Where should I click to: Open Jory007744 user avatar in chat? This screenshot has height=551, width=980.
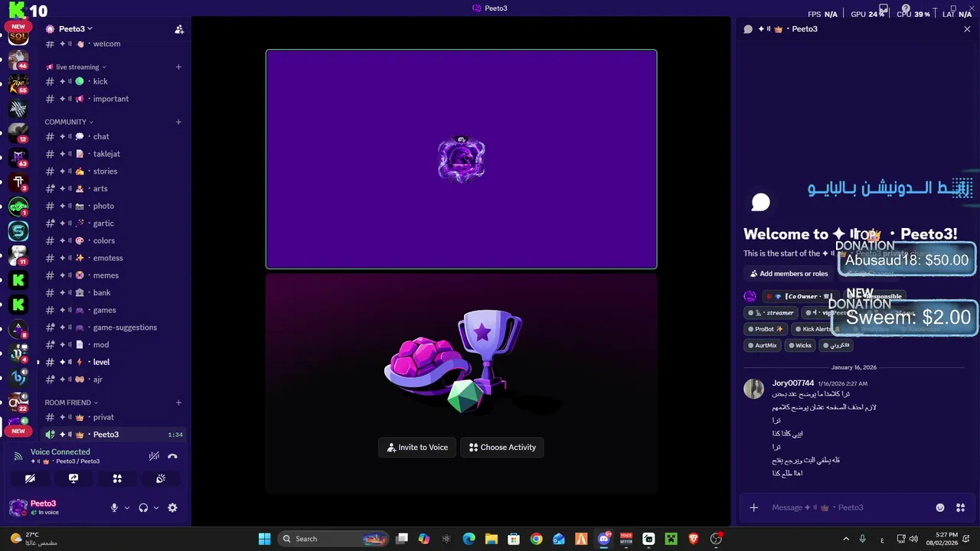click(x=754, y=388)
